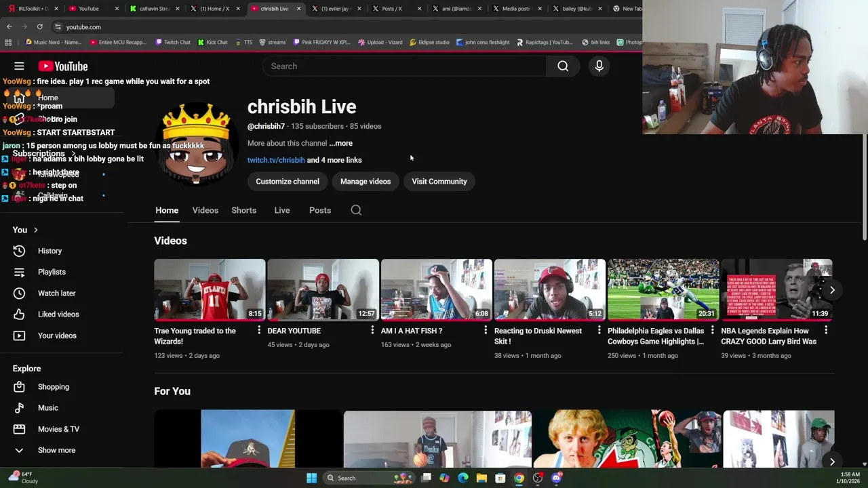Close the chrisbih Live browser tab
Viewport: 868px width, 488px height.
point(298,8)
